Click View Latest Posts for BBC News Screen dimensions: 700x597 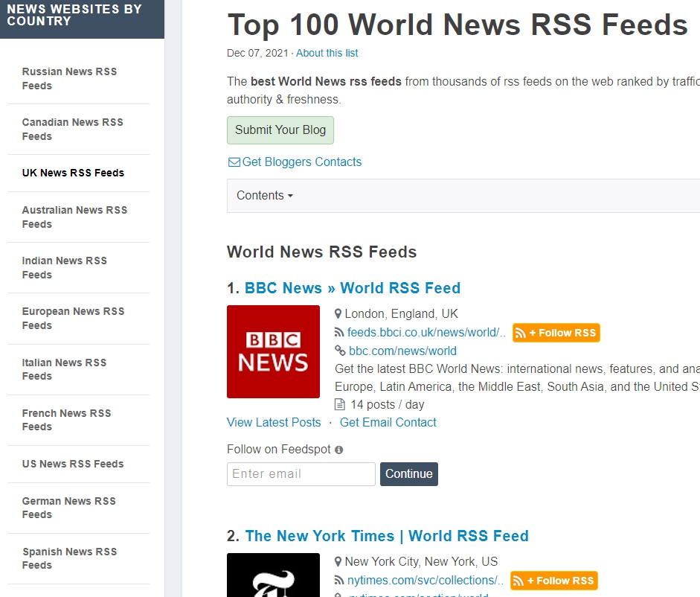[x=274, y=422]
